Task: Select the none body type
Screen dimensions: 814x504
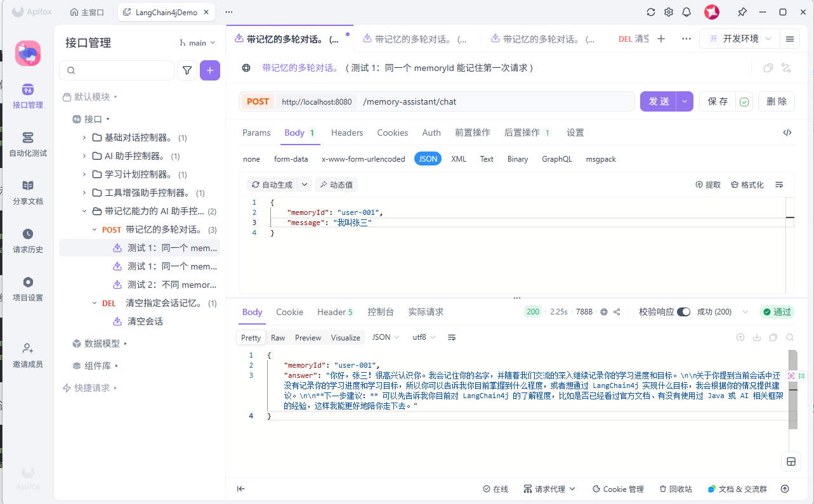Action: click(x=251, y=159)
